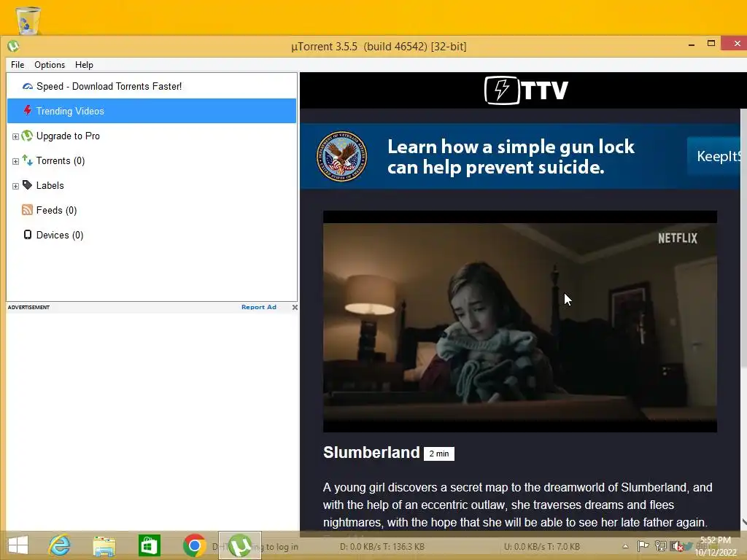
Task: Select Upgrade to Pro entry
Action: 68,136
